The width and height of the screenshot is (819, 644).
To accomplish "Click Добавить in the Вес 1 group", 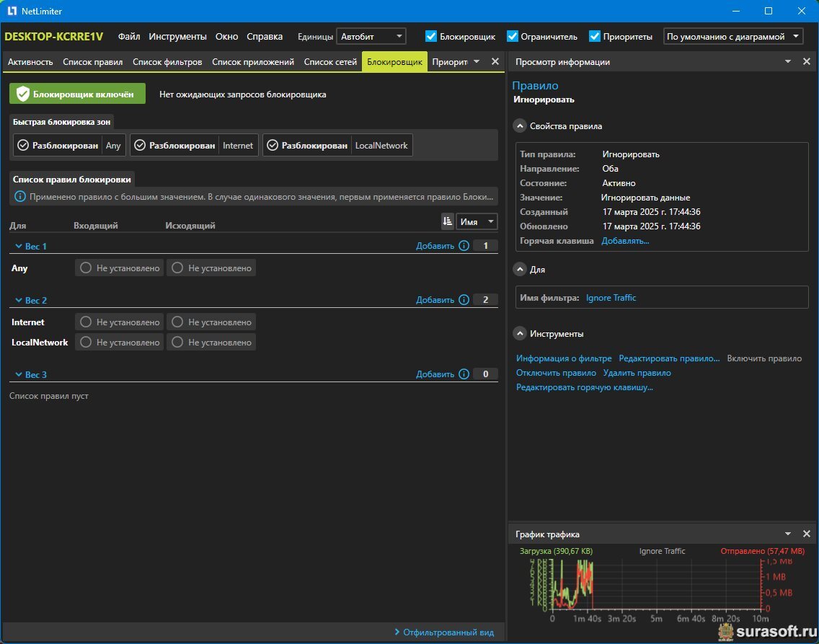I will 435,246.
